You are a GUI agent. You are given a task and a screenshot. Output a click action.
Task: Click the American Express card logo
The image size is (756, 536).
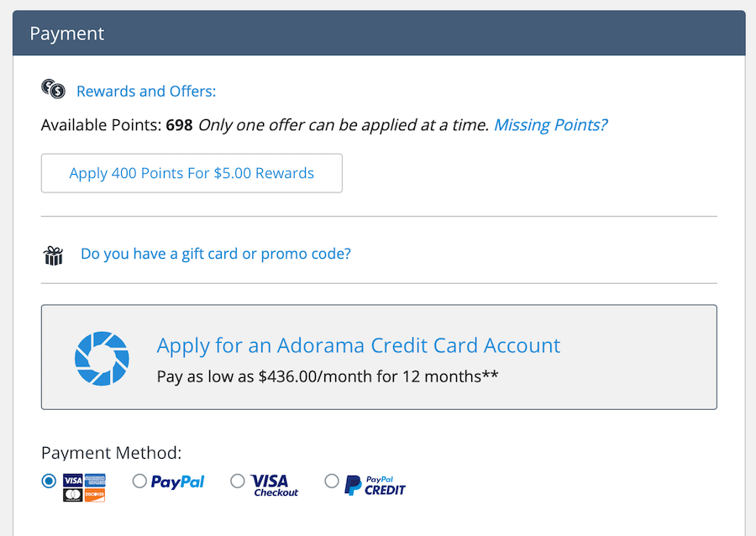(x=95, y=481)
